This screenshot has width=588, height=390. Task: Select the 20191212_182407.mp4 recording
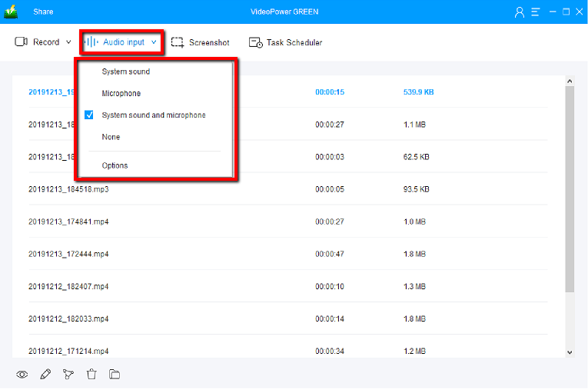68,286
